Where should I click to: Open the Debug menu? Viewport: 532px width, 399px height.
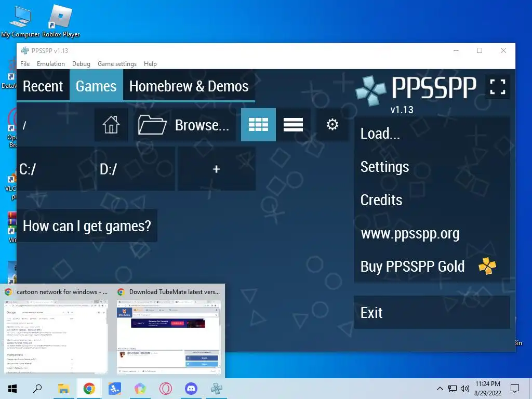pyautogui.click(x=81, y=64)
